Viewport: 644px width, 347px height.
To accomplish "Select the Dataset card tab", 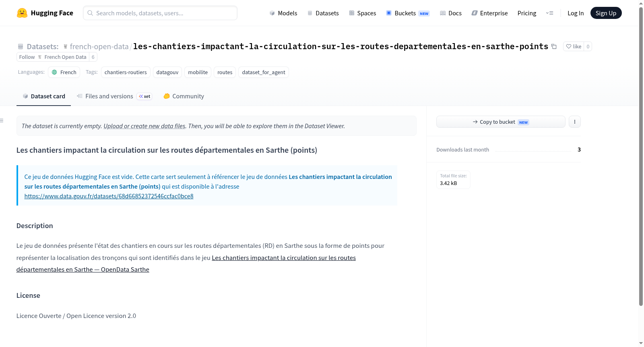I will click(44, 96).
